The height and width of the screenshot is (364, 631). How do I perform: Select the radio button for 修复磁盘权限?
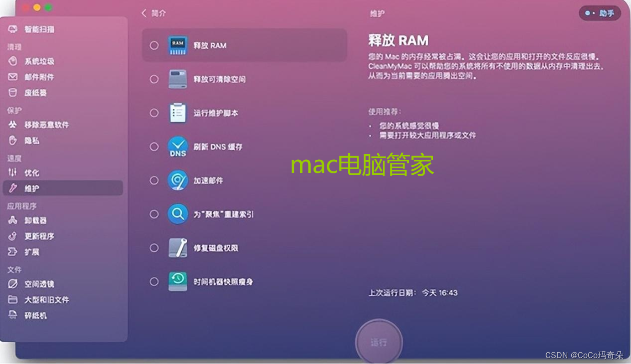pos(154,248)
